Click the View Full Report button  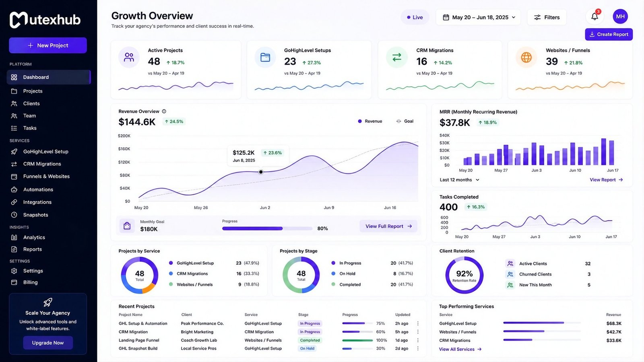pos(388,226)
